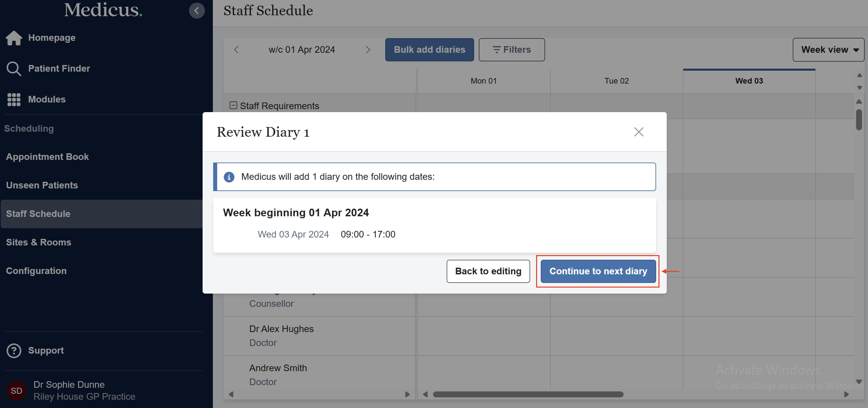Click the Filters funnel icon

click(497, 49)
